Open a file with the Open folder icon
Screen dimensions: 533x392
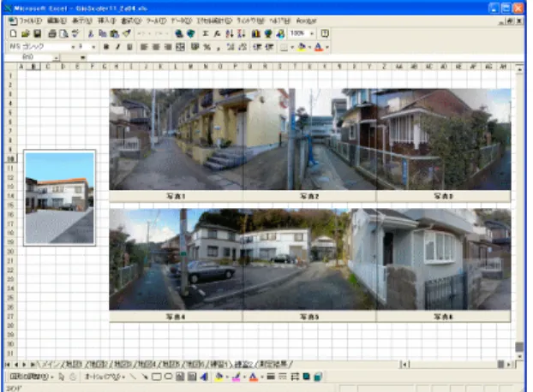tap(25, 33)
